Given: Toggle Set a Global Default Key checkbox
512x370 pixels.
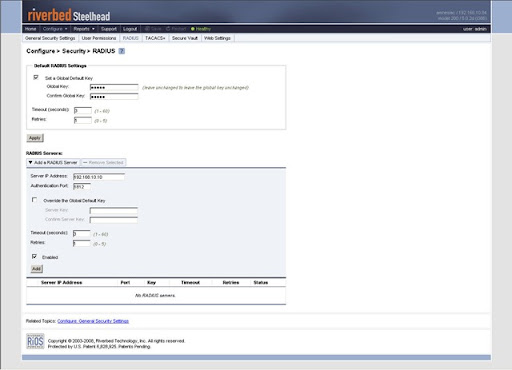Looking at the screenshot, I should (x=36, y=77).
